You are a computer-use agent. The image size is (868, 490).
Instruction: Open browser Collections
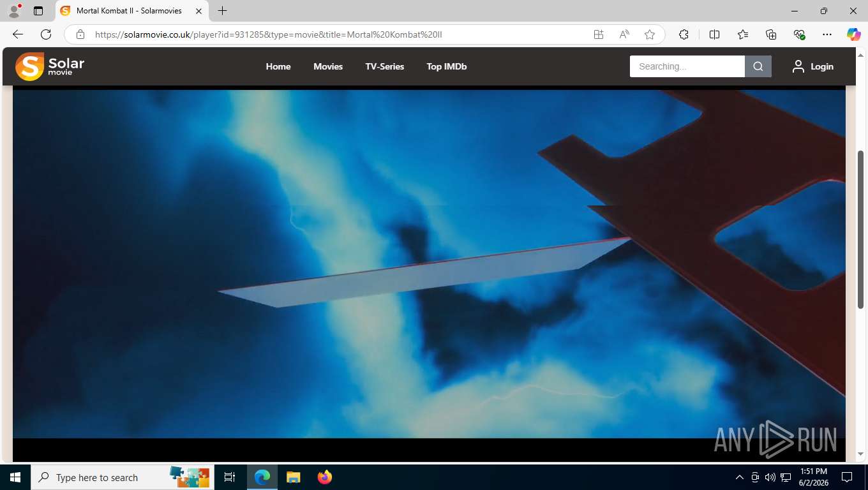click(771, 34)
